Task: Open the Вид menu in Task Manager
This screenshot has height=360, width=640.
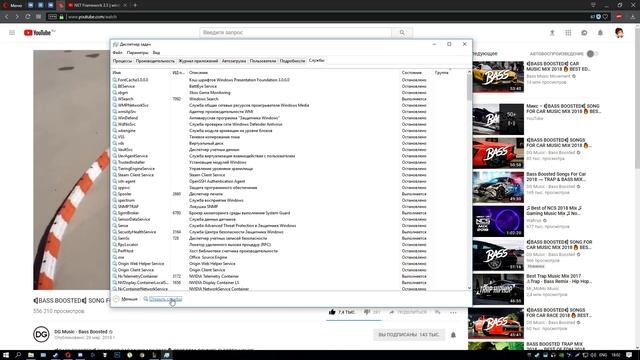Action: (x=156, y=53)
